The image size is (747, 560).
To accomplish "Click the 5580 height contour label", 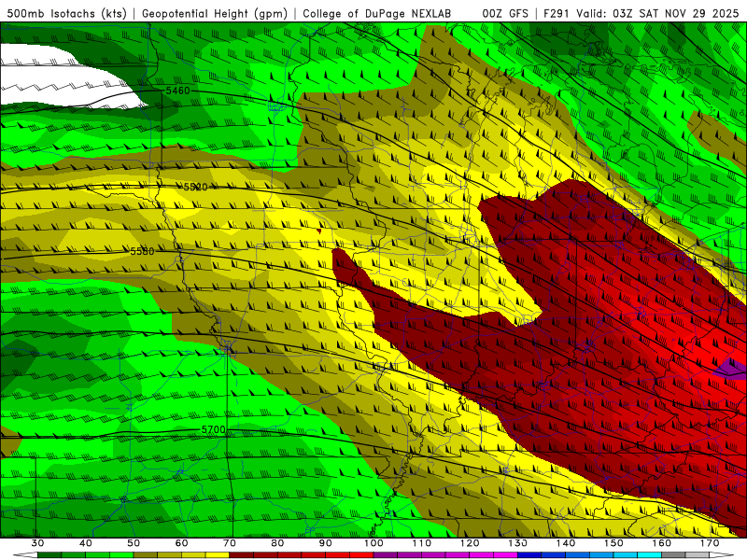I will coord(142,251).
